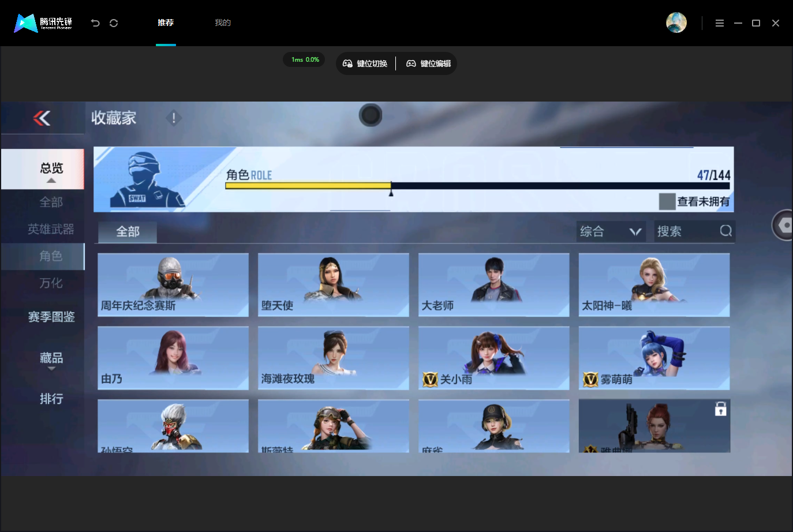Switch to the 我的 tab
The height and width of the screenshot is (532, 793).
tap(223, 23)
